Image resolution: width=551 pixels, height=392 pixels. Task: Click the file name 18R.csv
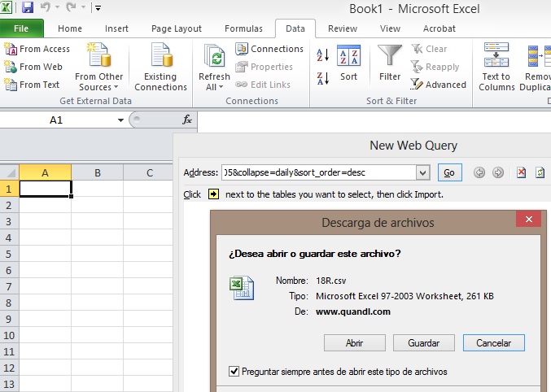331,281
